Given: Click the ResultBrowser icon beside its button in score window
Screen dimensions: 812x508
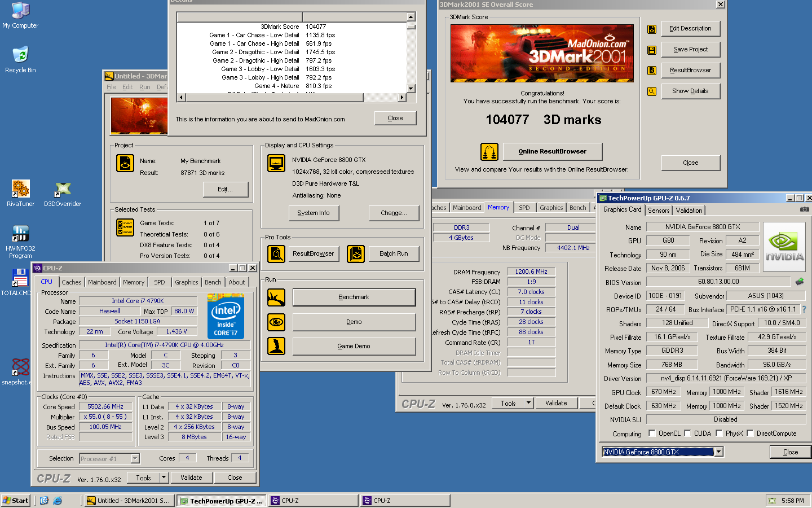Looking at the screenshot, I should click(651, 71).
